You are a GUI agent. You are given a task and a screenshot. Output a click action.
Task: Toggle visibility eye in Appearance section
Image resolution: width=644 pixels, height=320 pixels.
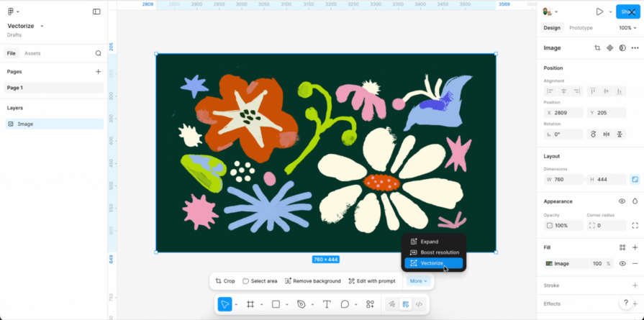622,201
